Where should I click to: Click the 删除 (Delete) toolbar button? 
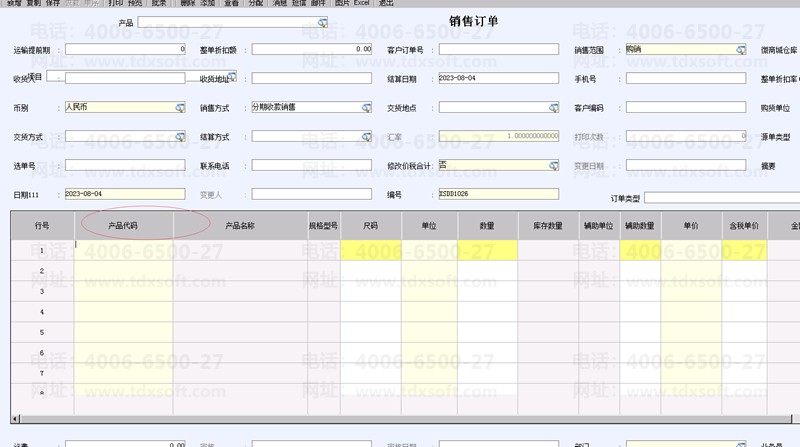point(188,3)
